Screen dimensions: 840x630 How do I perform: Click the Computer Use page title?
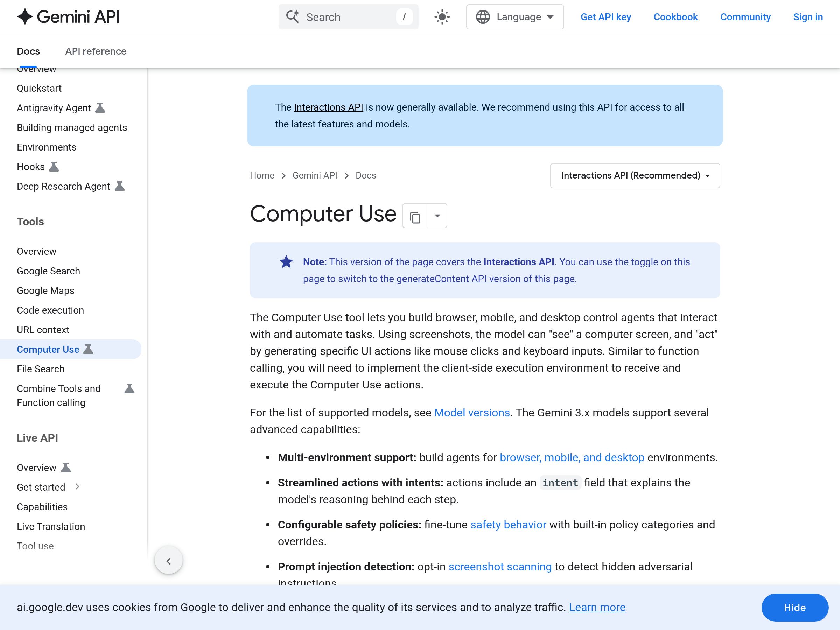pyautogui.click(x=323, y=214)
